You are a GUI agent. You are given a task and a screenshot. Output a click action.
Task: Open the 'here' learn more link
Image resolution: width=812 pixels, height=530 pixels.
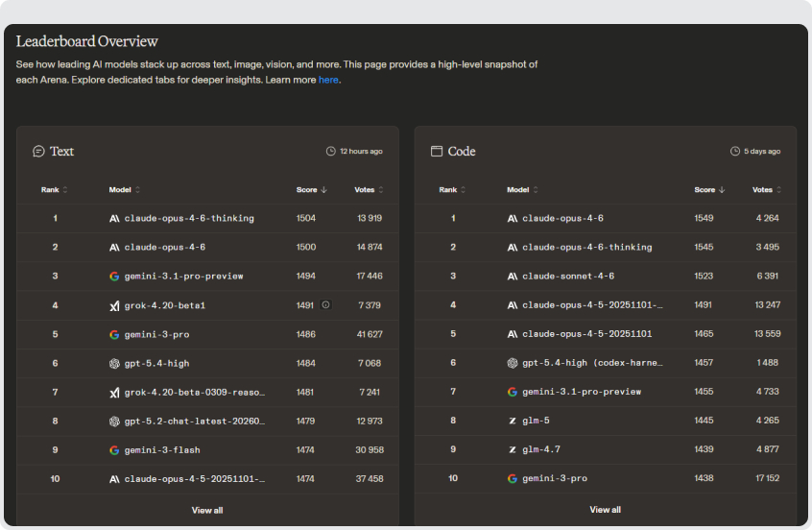click(x=328, y=80)
